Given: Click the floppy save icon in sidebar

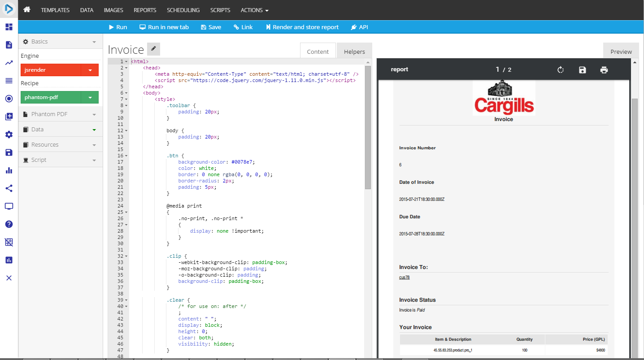Looking at the screenshot, I should point(9,152).
